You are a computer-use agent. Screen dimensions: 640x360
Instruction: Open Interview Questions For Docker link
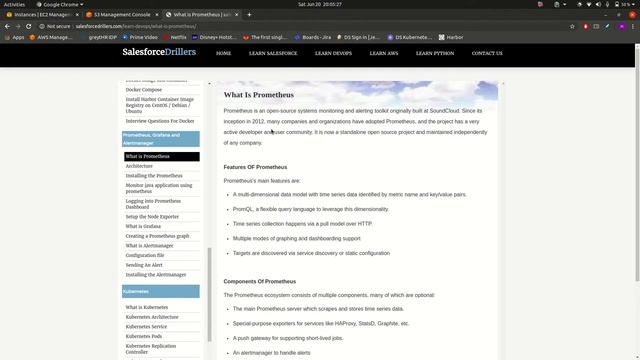[x=160, y=121]
